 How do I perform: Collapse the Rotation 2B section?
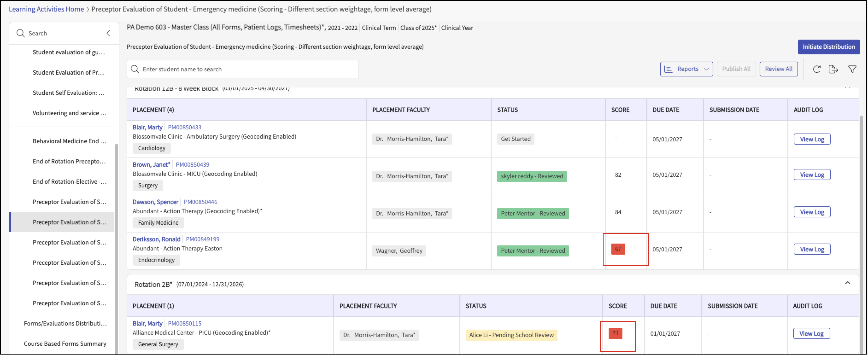[847, 283]
